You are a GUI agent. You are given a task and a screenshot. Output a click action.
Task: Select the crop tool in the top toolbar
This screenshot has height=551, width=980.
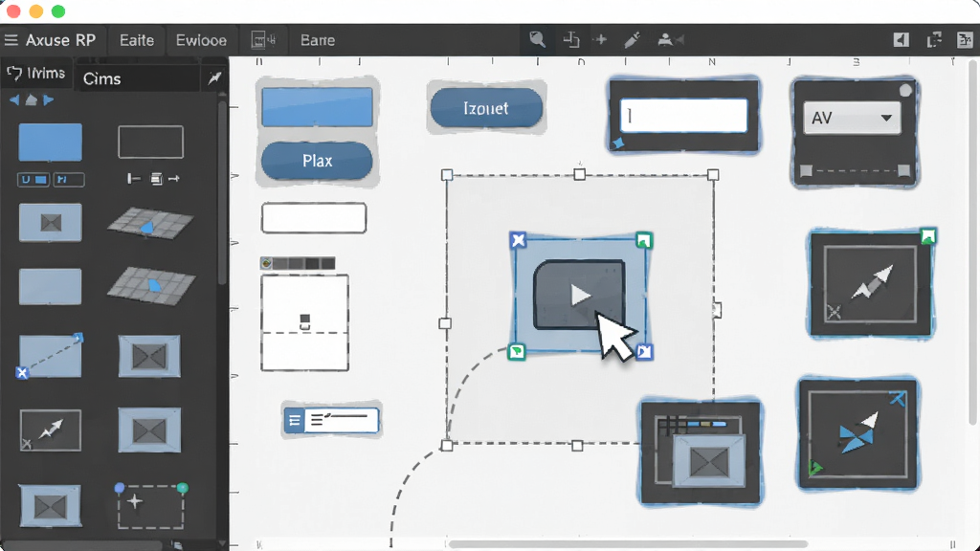pyautogui.click(x=570, y=39)
